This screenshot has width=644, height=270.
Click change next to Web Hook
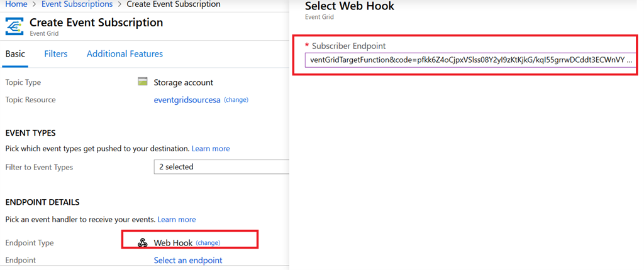coord(208,243)
